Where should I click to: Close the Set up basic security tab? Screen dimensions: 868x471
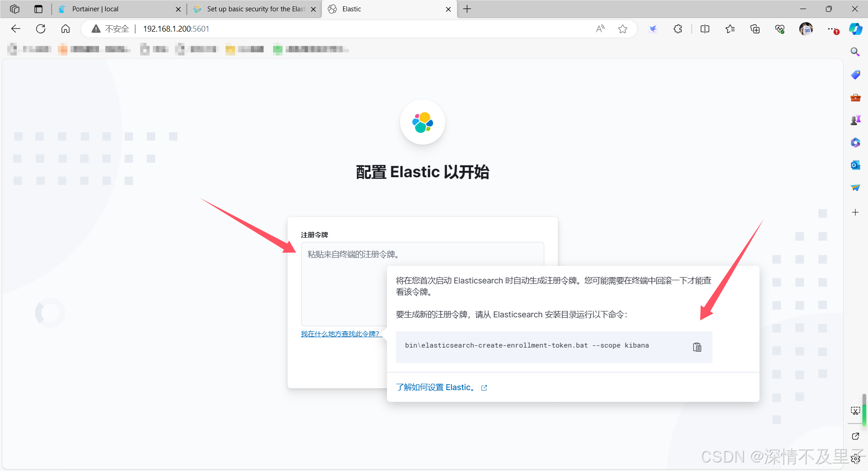(313, 9)
